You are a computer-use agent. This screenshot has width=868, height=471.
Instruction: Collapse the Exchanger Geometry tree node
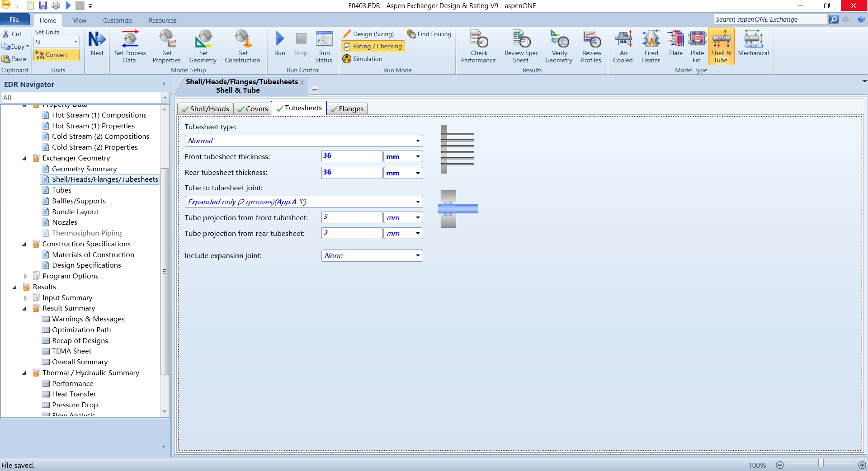coord(24,158)
